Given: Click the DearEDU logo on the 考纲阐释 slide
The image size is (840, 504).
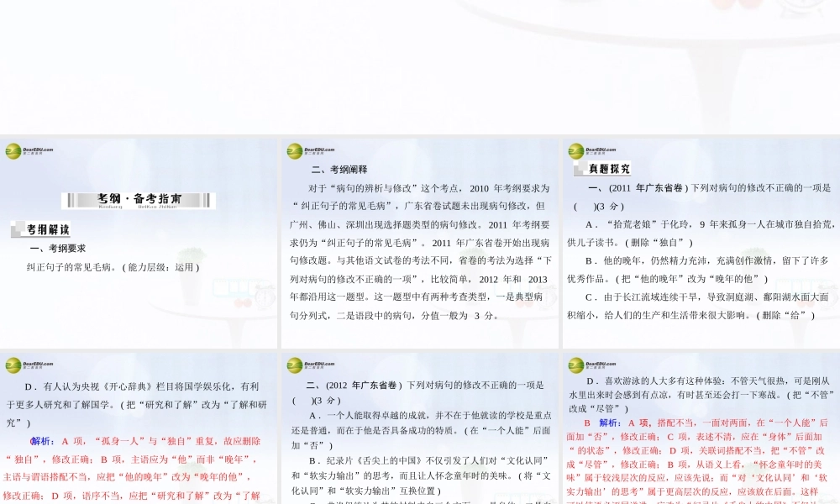Looking at the screenshot, I should coord(311,151).
